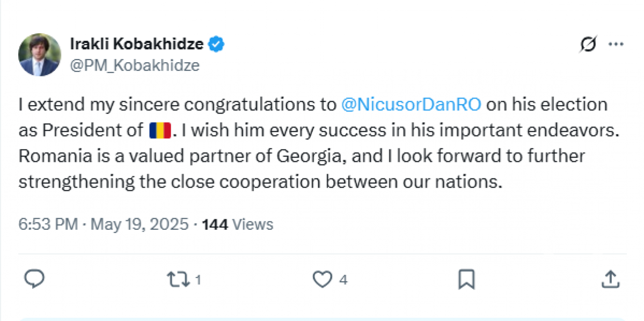Click the like count number 4
The height and width of the screenshot is (321, 644).
coord(343,280)
